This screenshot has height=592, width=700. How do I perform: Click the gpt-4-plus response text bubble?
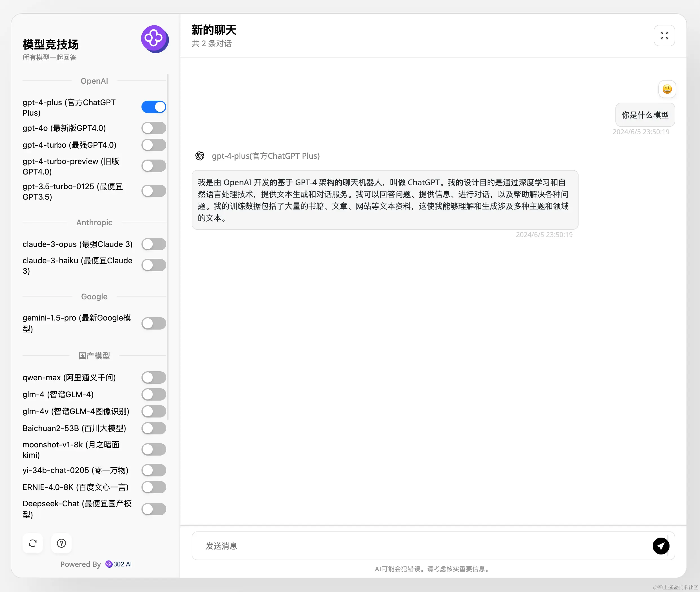[x=385, y=200]
